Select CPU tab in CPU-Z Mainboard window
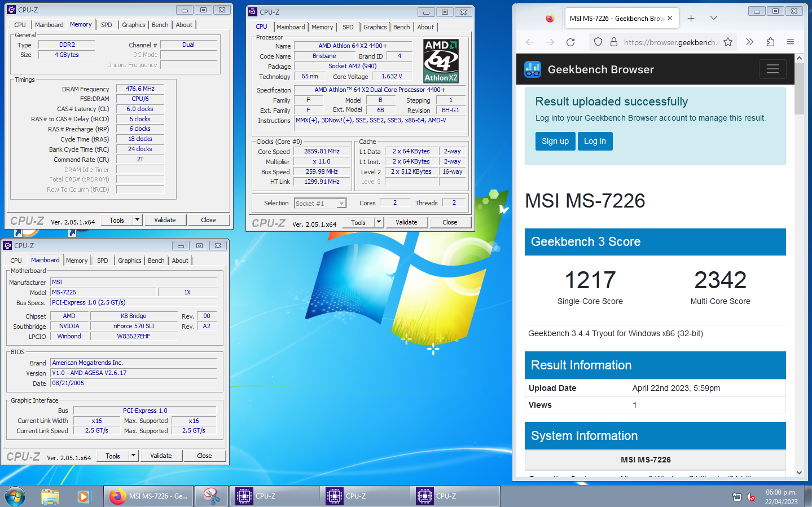The height and width of the screenshot is (507, 812). pyautogui.click(x=16, y=261)
